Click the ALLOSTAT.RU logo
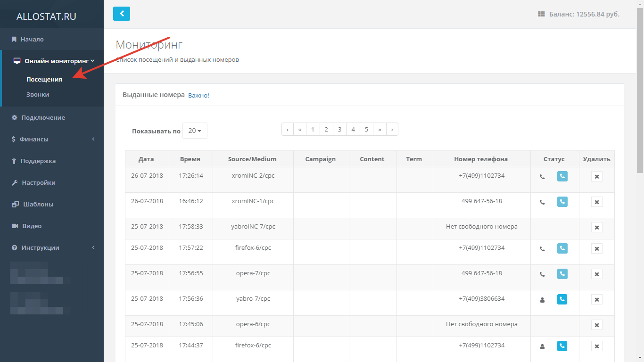644x362 pixels. (46, 16)
